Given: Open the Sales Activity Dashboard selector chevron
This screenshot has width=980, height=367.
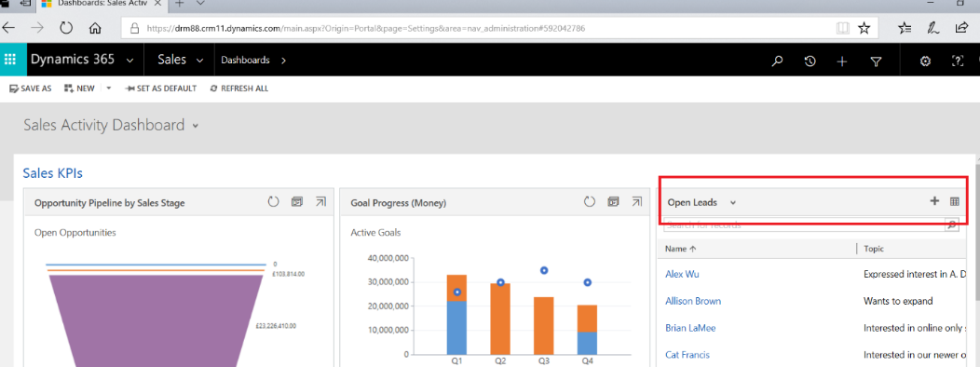Looking at the screenshot, I should [x=196, y=126].
